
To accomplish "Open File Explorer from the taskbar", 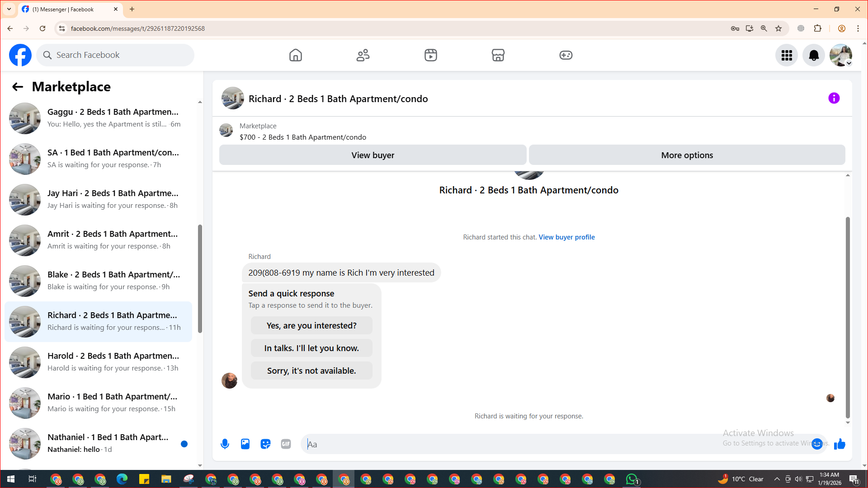I will click(166, 479).
